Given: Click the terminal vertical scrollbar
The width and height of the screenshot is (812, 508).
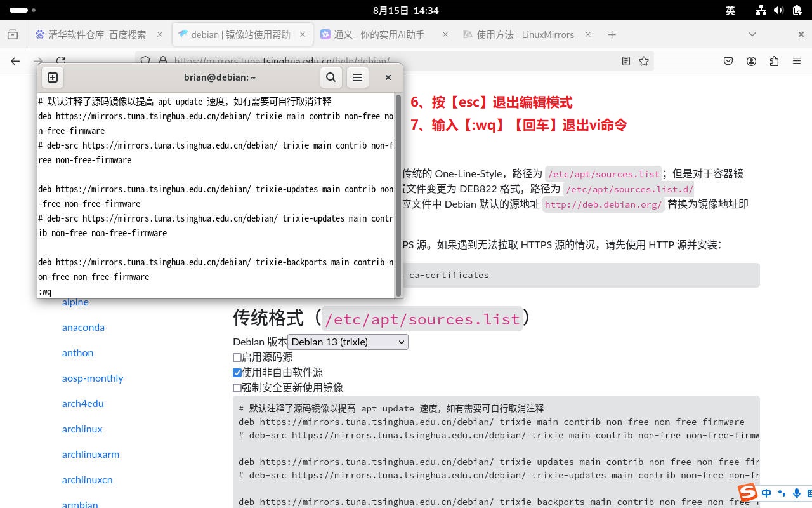Looking at the screenshot, I should click(398, 196).
